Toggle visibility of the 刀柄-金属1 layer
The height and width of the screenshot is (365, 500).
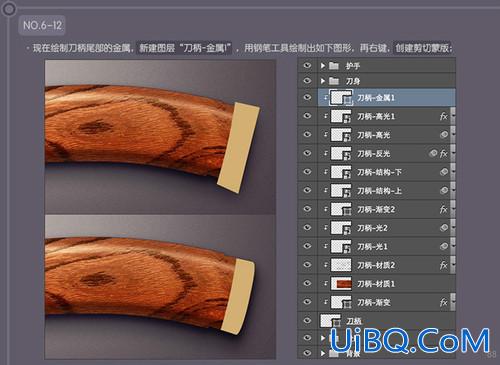307,97
